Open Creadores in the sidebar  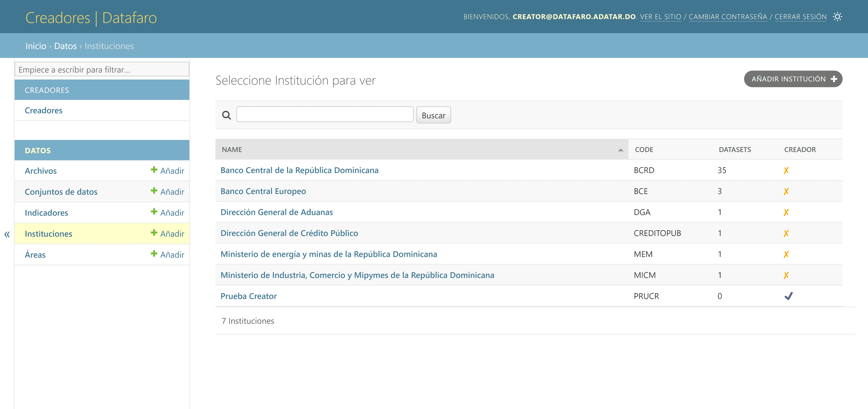click(x=43, y=110)
